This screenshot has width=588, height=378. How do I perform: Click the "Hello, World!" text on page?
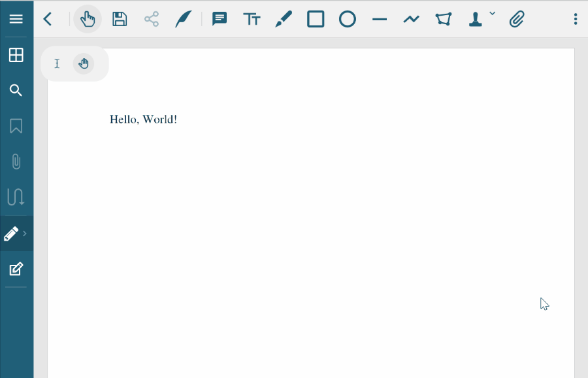(x=143, y=120)
